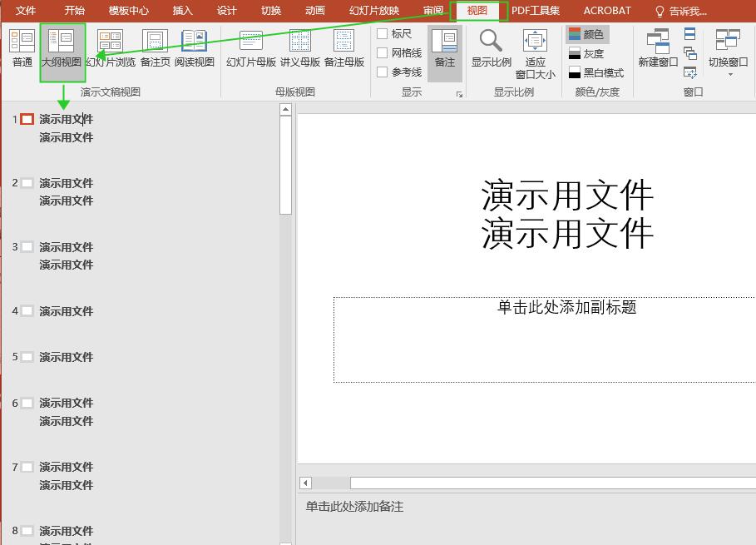The width and height of the screenshot is (756, 545).
Task: Select slide 7 icon in outline
Action: point(27,467)
